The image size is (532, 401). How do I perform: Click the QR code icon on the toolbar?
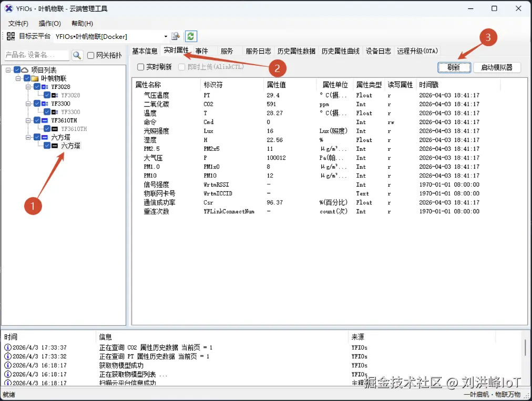[12, 35]
